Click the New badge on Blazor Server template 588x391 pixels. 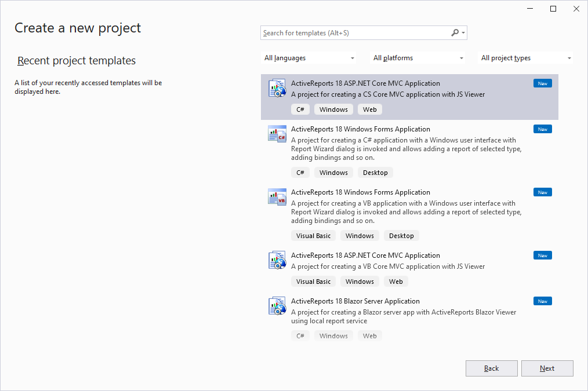pos(543,301)
